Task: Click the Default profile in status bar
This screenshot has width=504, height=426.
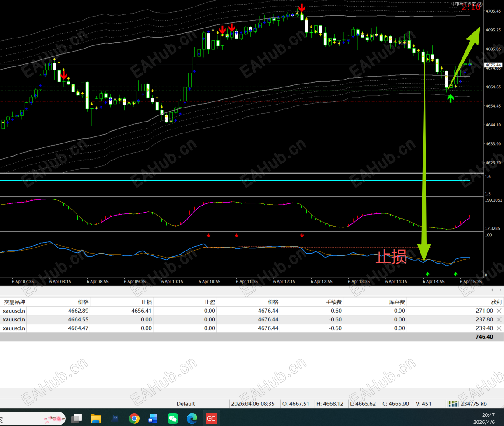Action: coord(186,404)
